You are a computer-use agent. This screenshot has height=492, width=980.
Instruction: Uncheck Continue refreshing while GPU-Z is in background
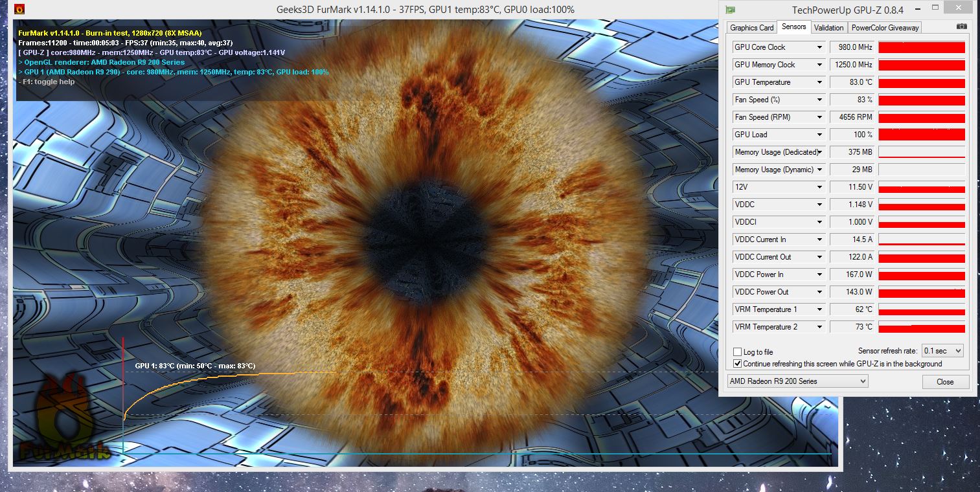pos(737,363)
